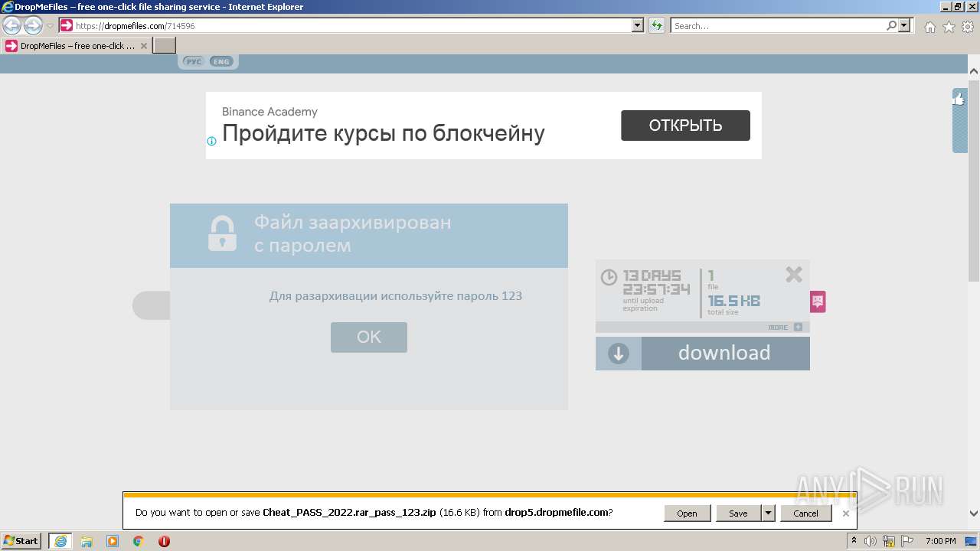
Task: Click the download arrow circle icon
Action: tap(619, 354)
